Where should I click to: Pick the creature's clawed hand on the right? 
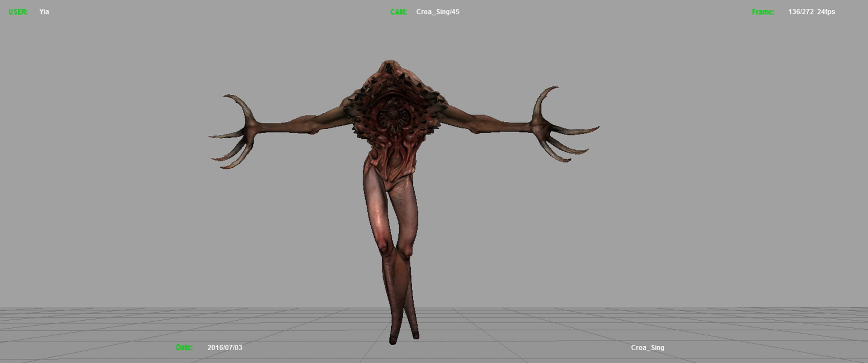561,125
